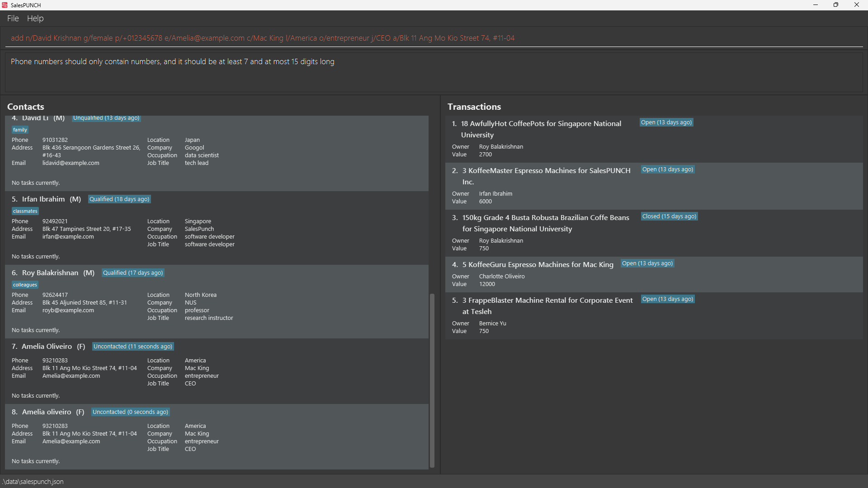The width and height of the screenshot is (868, 488).
Task: Click the Closed (15 days ago) badge
Action: tap(669, 216)
